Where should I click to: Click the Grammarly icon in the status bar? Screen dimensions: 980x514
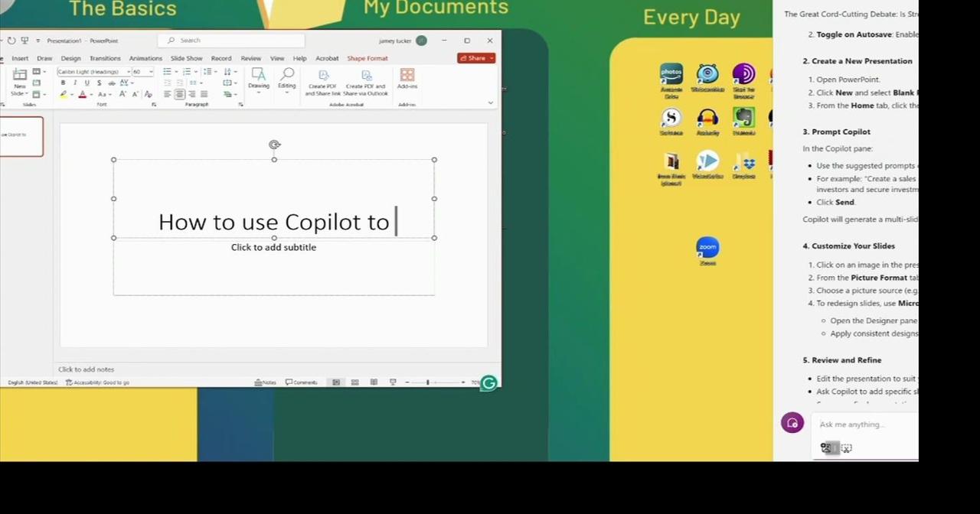pyautogui.click(x=488, y=382)
